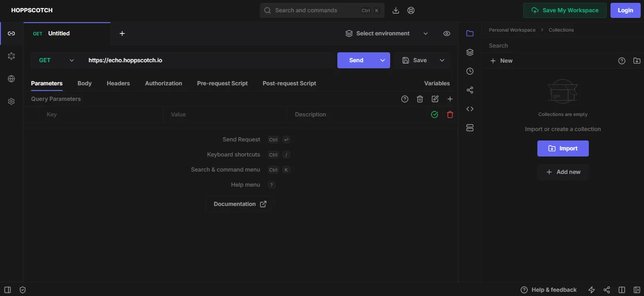Open the Mock servers icon panel

pos(469,128)
